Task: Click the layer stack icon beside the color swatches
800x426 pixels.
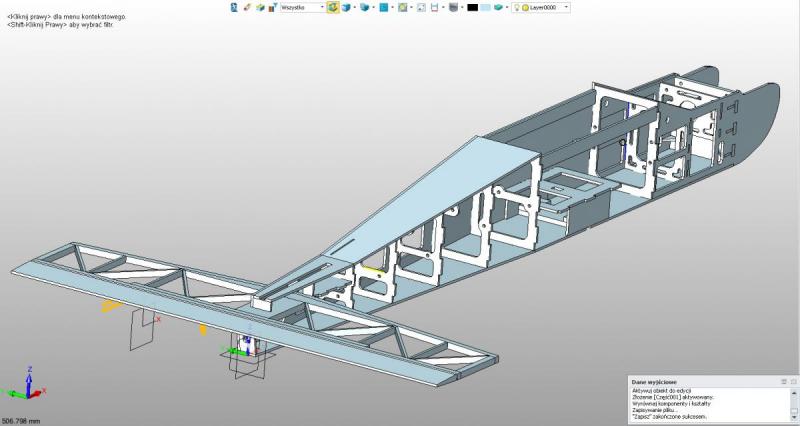Action: pos(498,7)
